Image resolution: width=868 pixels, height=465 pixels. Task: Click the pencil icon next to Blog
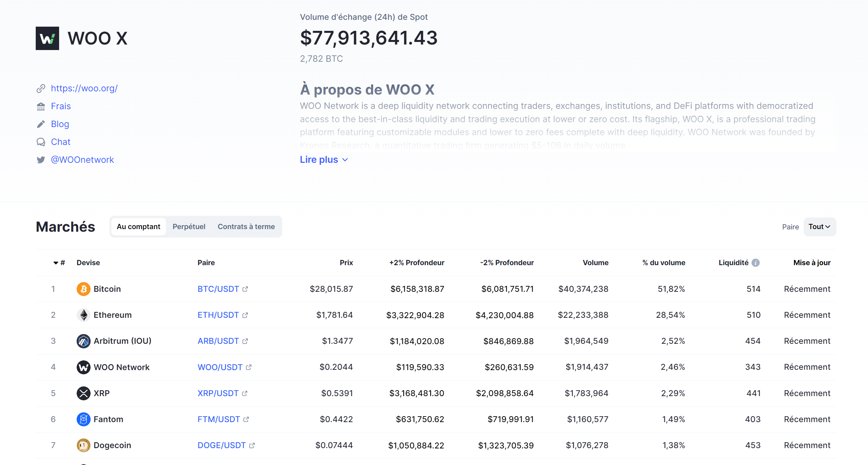click(41, 124)
